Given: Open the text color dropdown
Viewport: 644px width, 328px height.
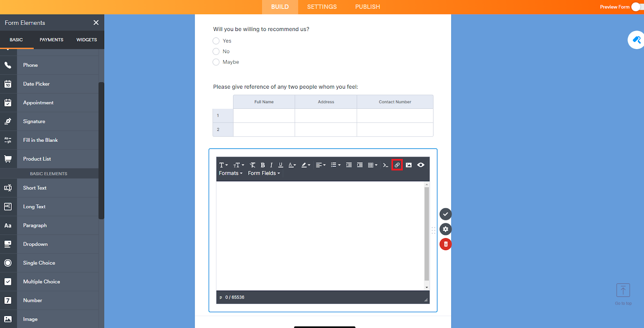Looking at the screenshot, I should tap(292, 165).
